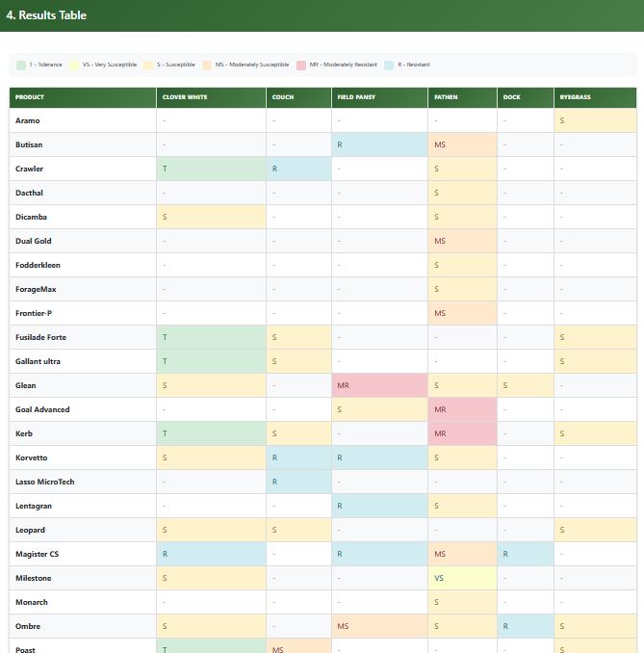Select the Goal Advanced product name

(x=42, y=409)
